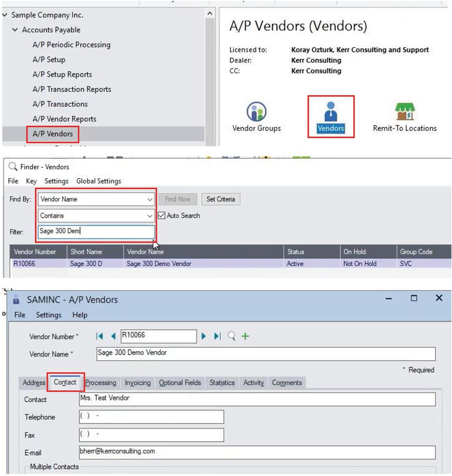Collapse the Sample Company Inc. tree node
The height and width of the screenshot is (476, 452).
[5, 15]
